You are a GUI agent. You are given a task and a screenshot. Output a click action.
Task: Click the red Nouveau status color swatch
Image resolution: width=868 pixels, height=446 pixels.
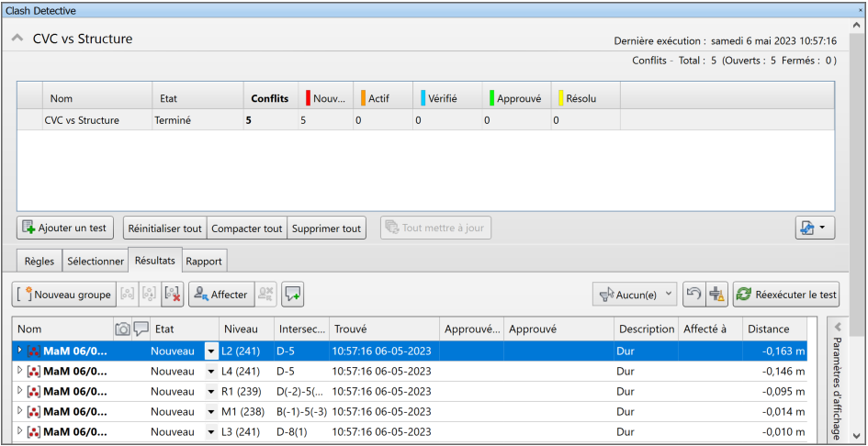[x=308, y=98]
